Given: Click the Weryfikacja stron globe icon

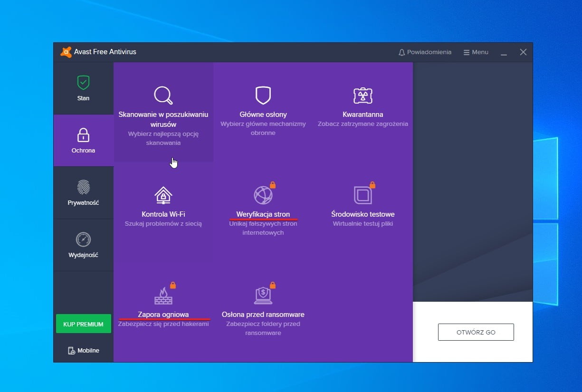Looking at the screenshot, I should (x=263, y=195).
